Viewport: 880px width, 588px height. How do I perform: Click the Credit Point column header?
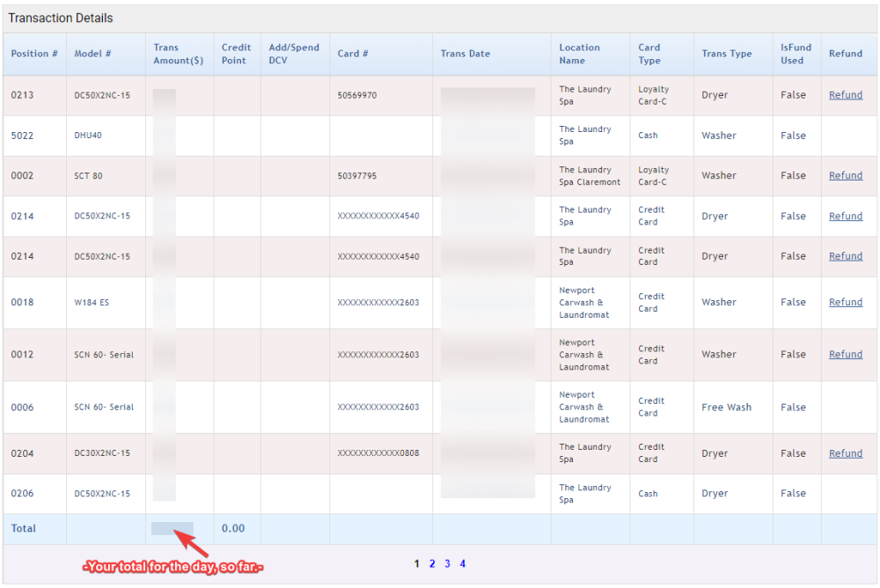click(236, 54)
